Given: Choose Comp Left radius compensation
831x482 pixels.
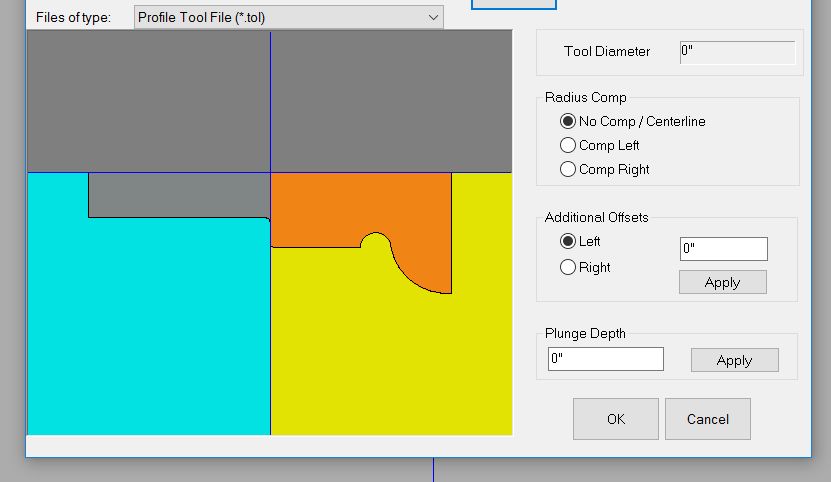Looking at the screenshot, I should click(x=568, y=145).
